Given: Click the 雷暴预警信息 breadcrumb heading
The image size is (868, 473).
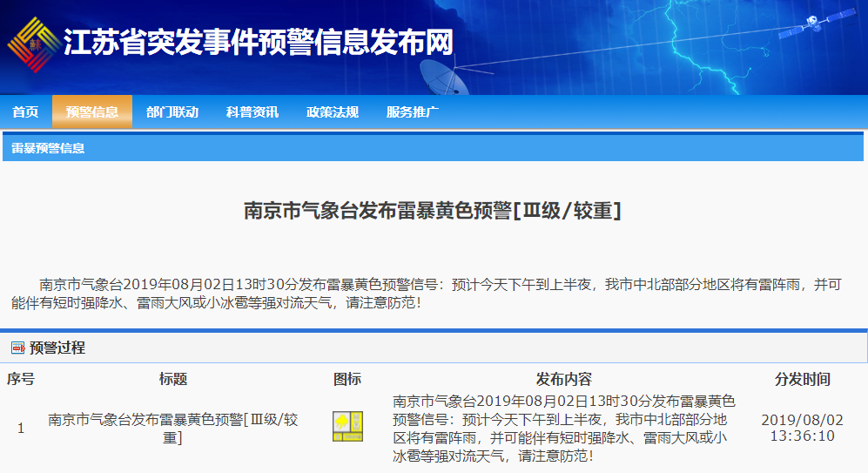Looking at the screenshot, I should [x=48, y=148].
